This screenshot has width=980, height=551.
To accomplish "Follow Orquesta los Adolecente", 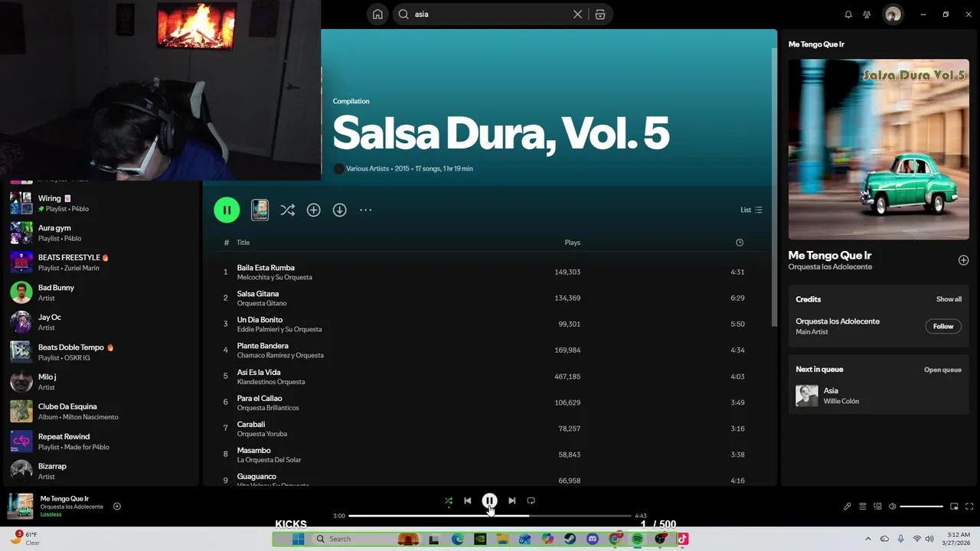I will pos(943,326).
